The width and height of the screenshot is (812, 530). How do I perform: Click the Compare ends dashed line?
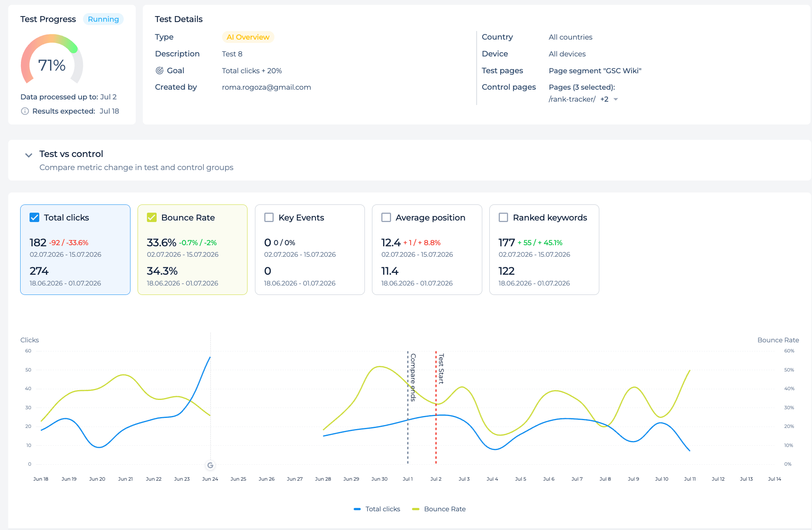click(408, 407)
